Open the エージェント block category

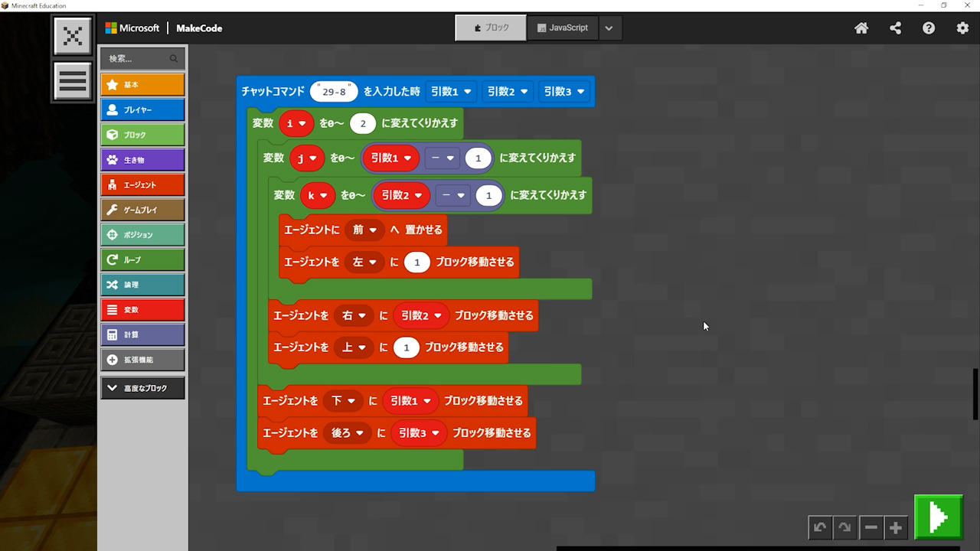142,185
